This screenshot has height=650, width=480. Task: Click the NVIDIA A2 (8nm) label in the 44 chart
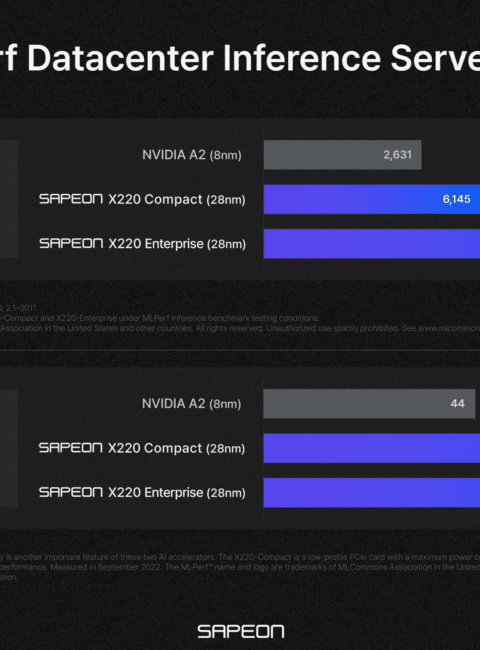[192, 404]
